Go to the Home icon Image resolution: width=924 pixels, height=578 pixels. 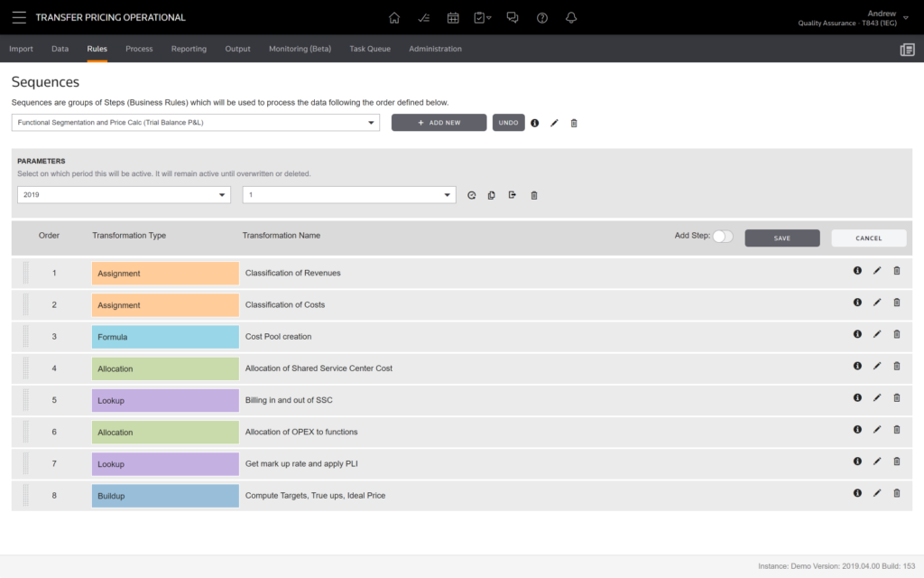[x=394, y=17]
